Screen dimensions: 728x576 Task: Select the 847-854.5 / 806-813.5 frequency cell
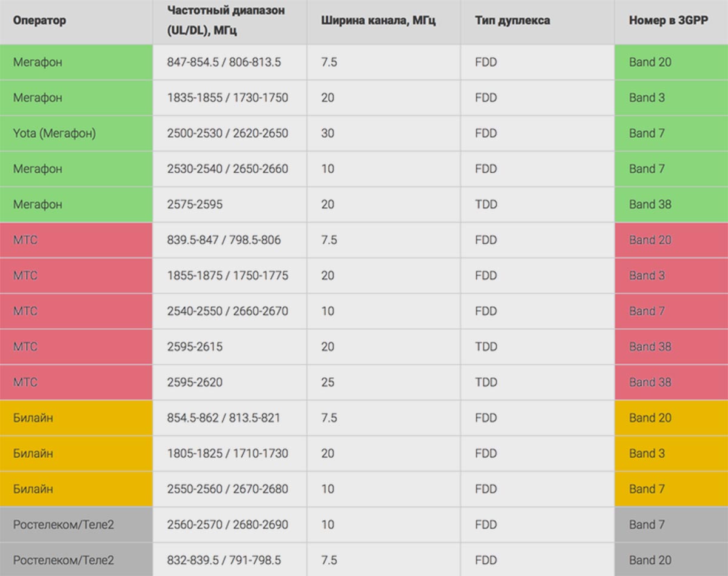pyautogui.click(x=224, y=62)
